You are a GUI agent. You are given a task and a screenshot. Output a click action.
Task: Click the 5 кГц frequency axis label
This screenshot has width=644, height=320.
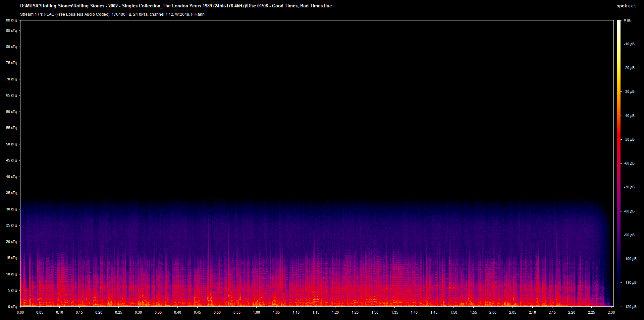point(13,291)
